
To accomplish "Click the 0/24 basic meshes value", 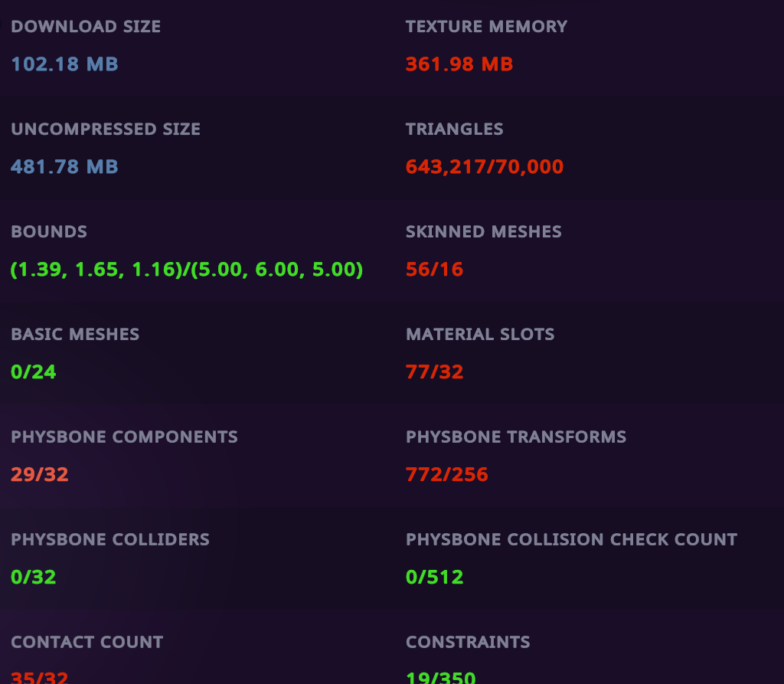I will pos(34,371).
